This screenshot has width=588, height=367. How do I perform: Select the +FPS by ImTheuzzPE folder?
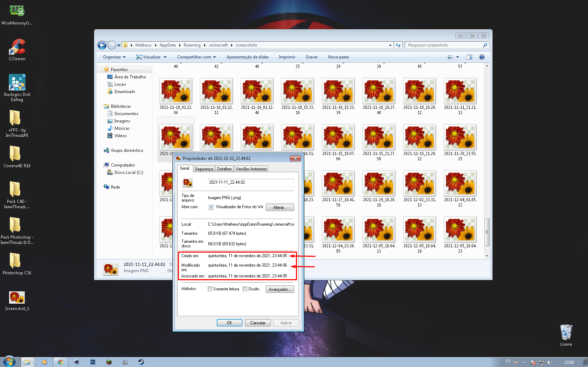17,123
